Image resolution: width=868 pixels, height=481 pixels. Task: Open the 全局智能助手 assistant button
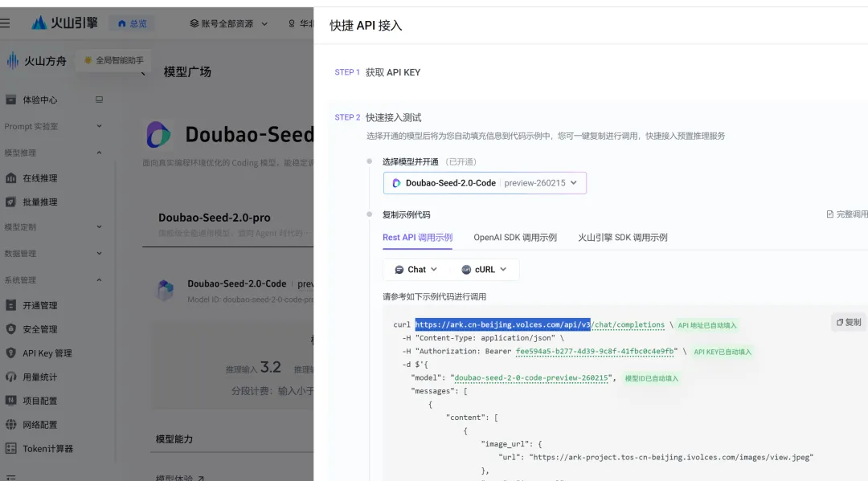[x=114, y=60]
